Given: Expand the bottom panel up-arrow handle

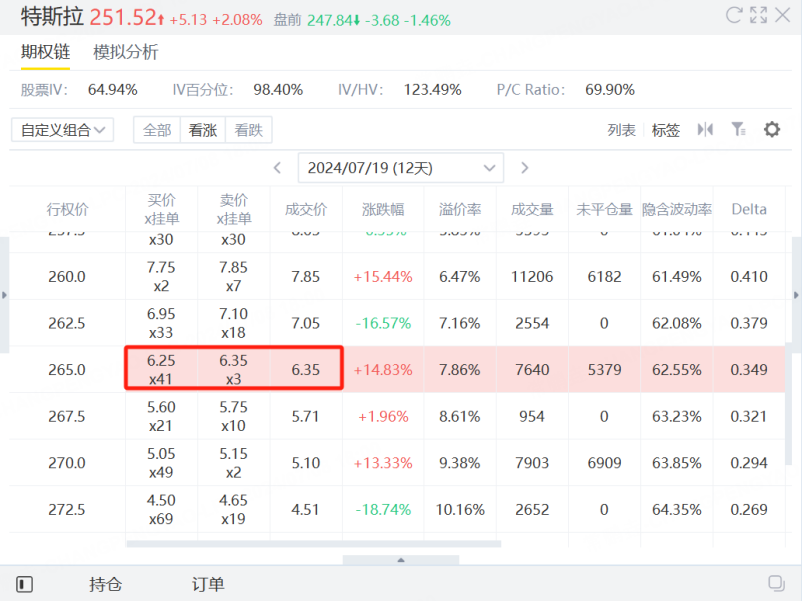Looking at the screenshot, I should coord(401,560).
